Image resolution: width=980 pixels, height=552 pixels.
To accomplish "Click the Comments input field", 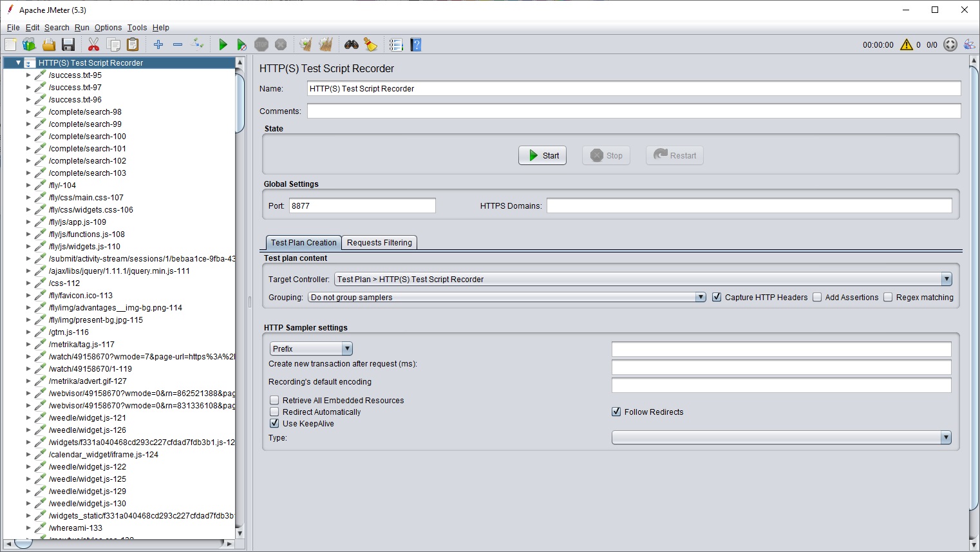I will pyautogui.click(x=634, y=111).
